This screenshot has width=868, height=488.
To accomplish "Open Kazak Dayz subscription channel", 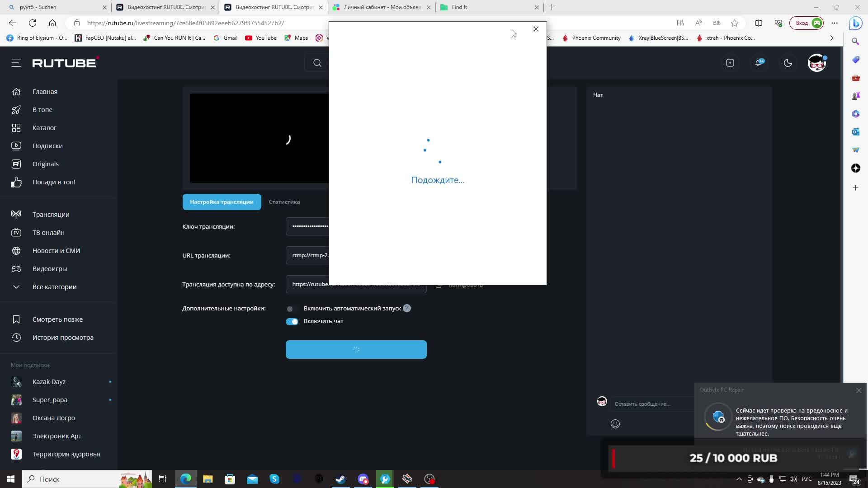I will tap(49, 382).
